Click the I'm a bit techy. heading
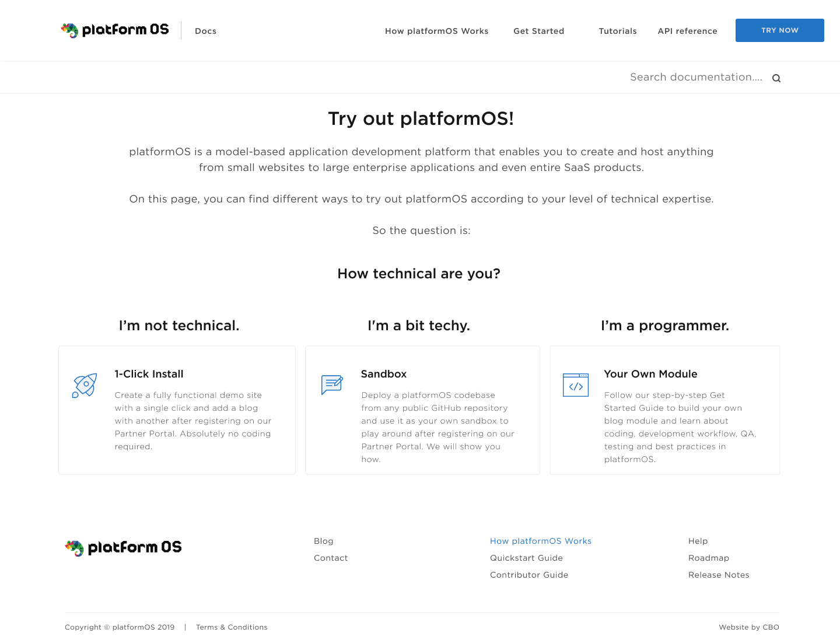 coord(419,326)
